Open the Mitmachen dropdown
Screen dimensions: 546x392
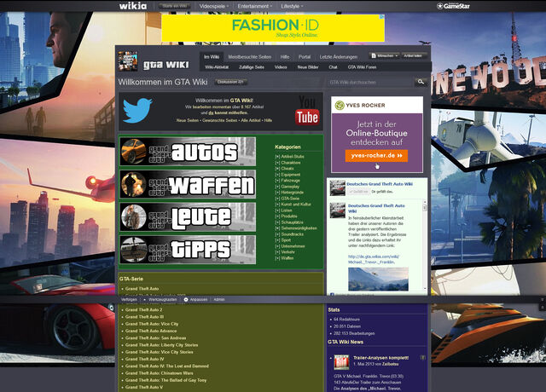pyautogui.click(x=385, y=55)
